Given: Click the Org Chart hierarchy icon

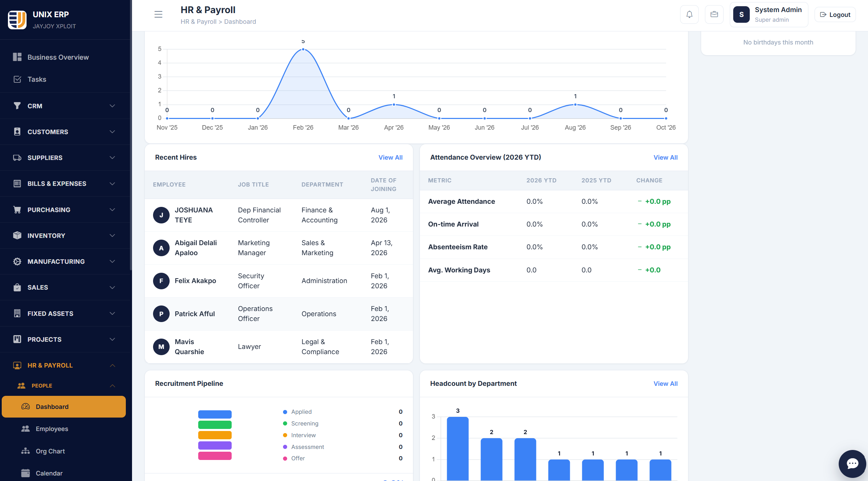Looking at the screenshot, I should click(x=26, y=451).
